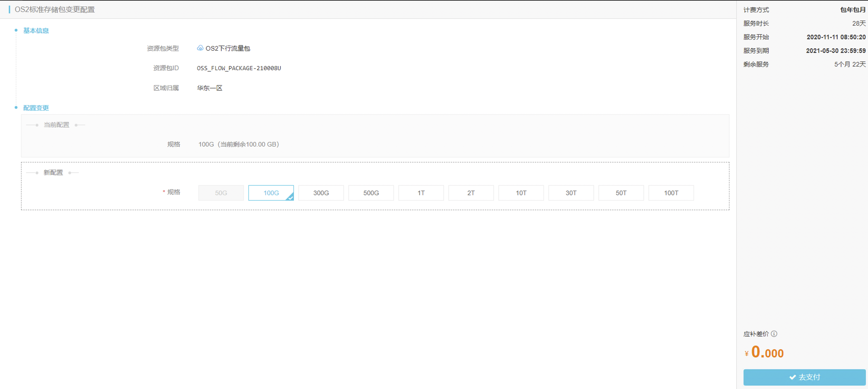Click the service expiry 2021-05-30 23:59:59
Image resolution: width=868 pixels, height=389 pixels.
(x=836, y=51)
